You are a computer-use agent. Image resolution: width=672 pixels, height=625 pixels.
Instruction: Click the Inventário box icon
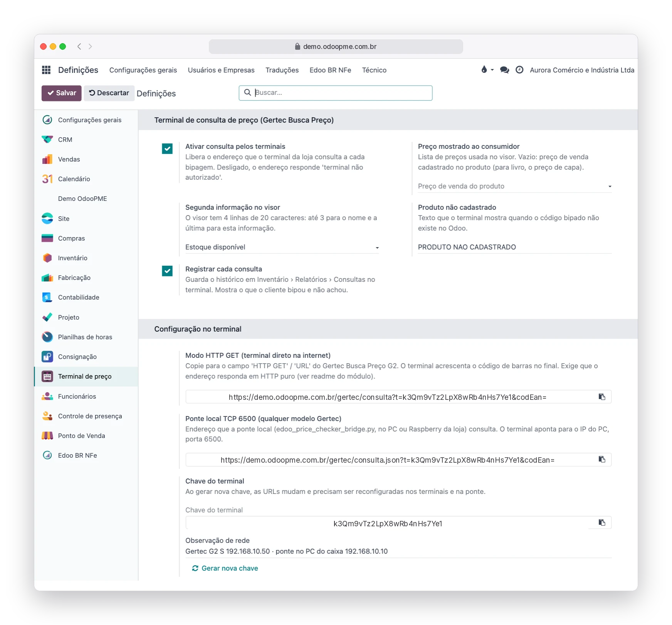tap(47, 258)
